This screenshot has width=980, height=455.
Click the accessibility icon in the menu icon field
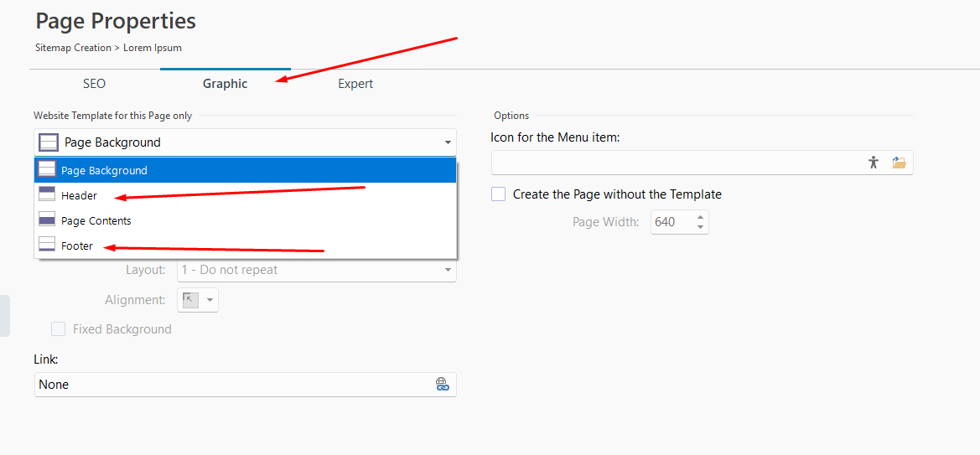click(874, 163)
